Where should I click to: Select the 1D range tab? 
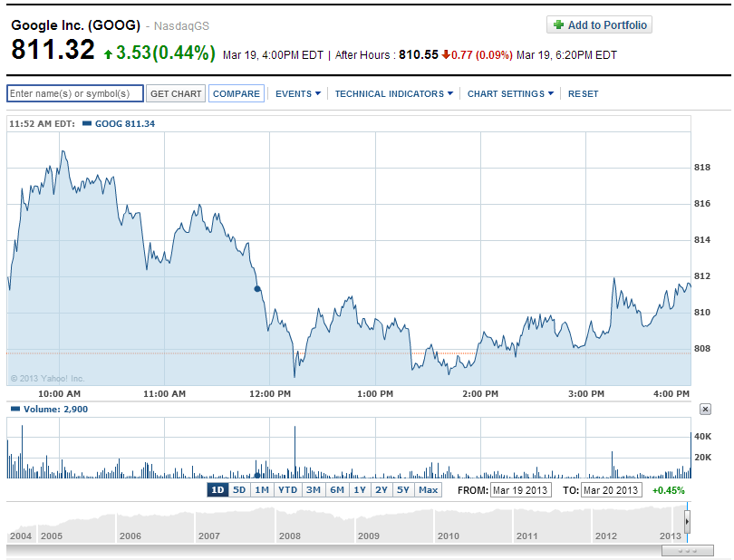coord(217,489)
